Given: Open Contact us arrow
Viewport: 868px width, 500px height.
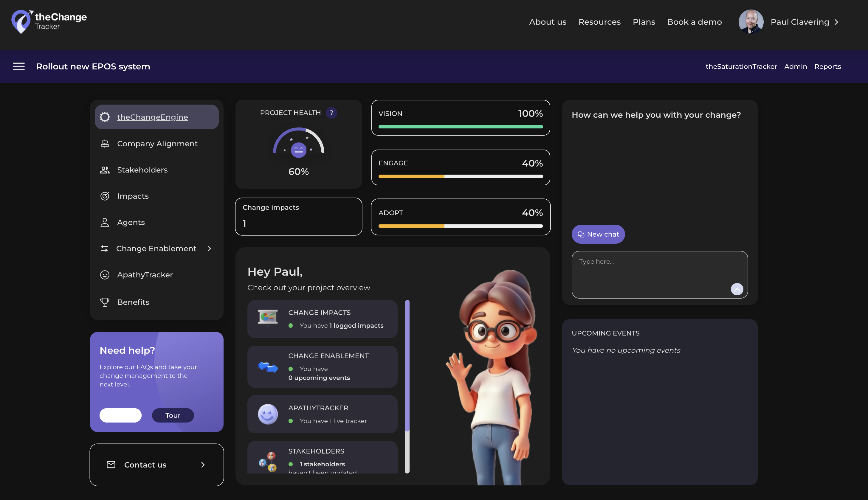Looking at the screenshot, I should click(x=203, y=465).
